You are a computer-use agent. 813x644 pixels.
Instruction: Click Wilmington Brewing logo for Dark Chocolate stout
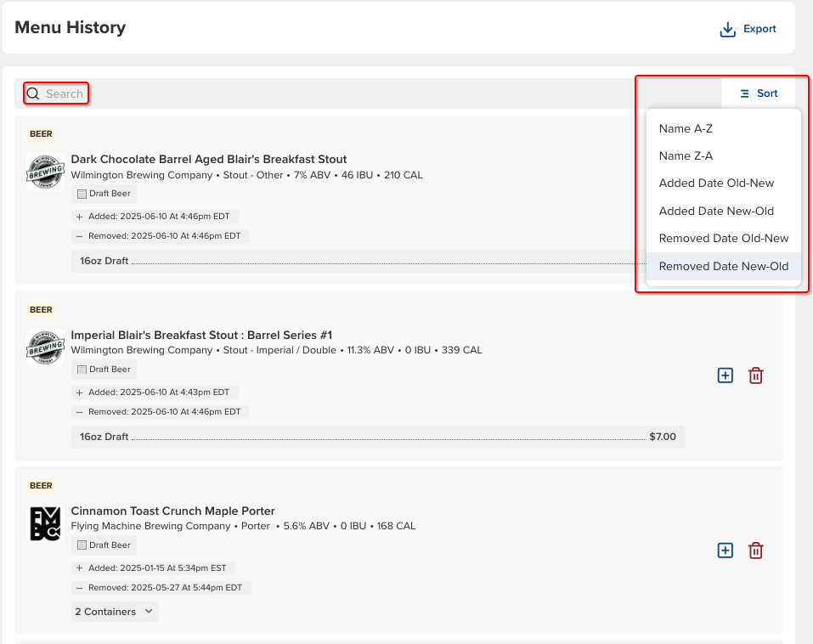pyautogui.click(x=45, y=172)
